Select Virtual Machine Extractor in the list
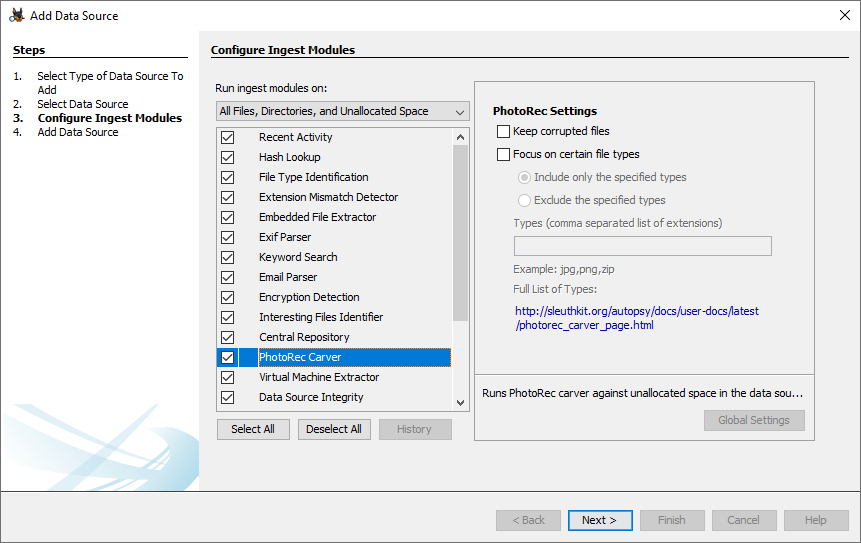 point(319,377)
